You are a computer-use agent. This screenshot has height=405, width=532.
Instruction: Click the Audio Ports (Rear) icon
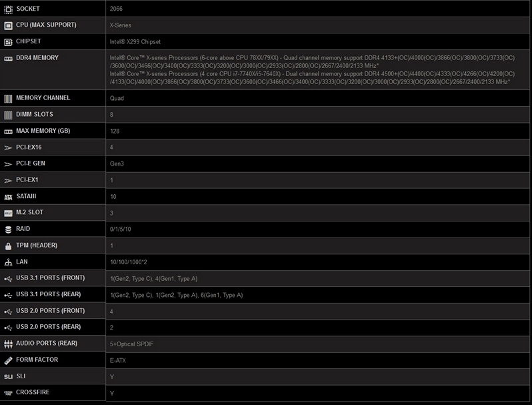[x=8, y=344]
